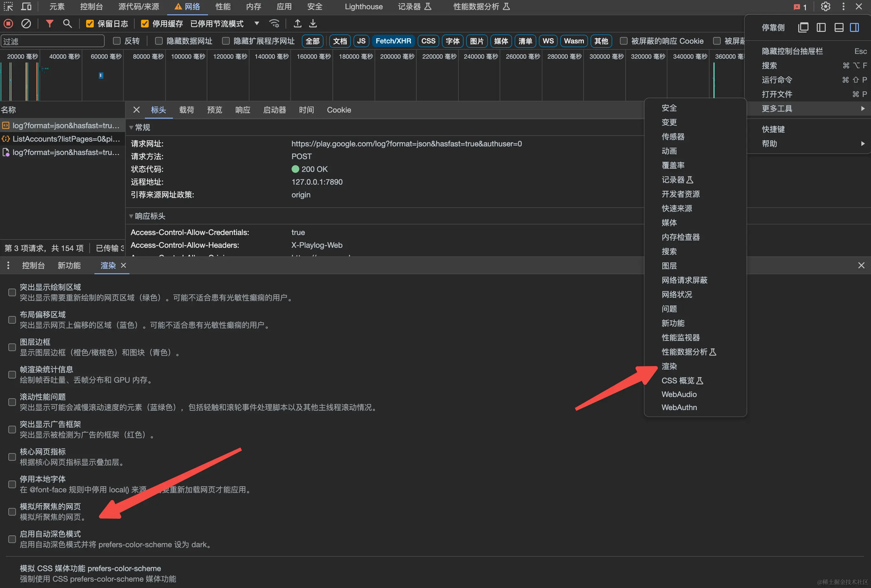Dock DevTools to bottom icon

(839, 27)
